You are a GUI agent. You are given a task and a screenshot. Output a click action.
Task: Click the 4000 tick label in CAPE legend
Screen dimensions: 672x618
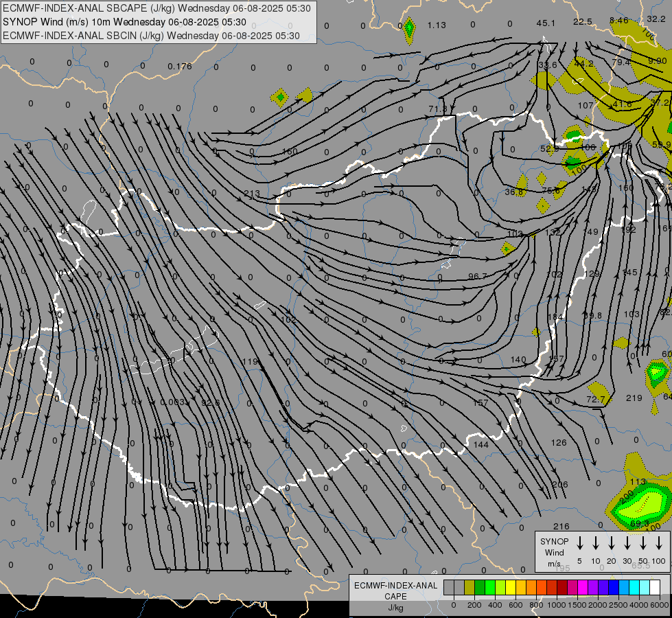[x=639, y=605]
